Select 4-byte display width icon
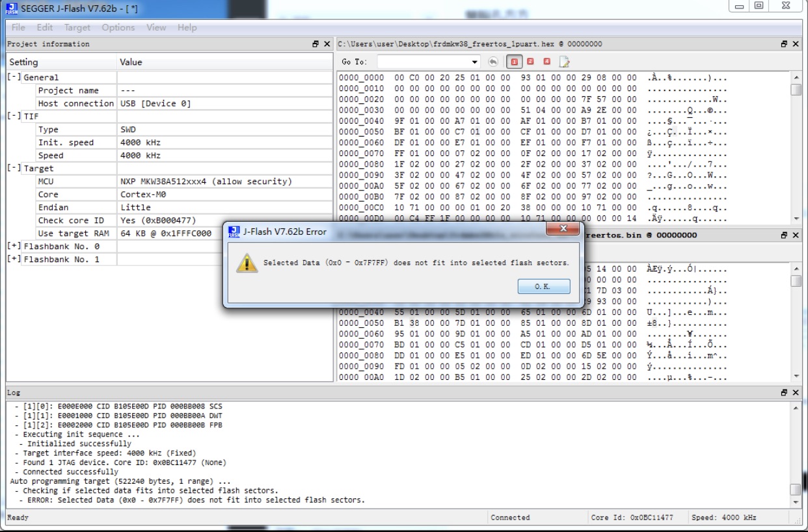This screenshot has height=532, width=808. point(546,62)
